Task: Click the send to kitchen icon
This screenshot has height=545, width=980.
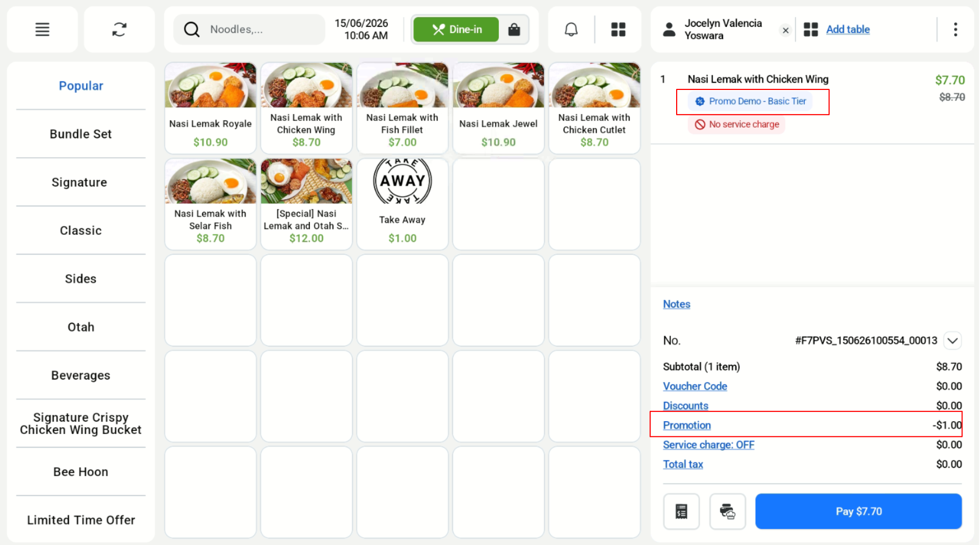Action: click(x=727, y=511)
